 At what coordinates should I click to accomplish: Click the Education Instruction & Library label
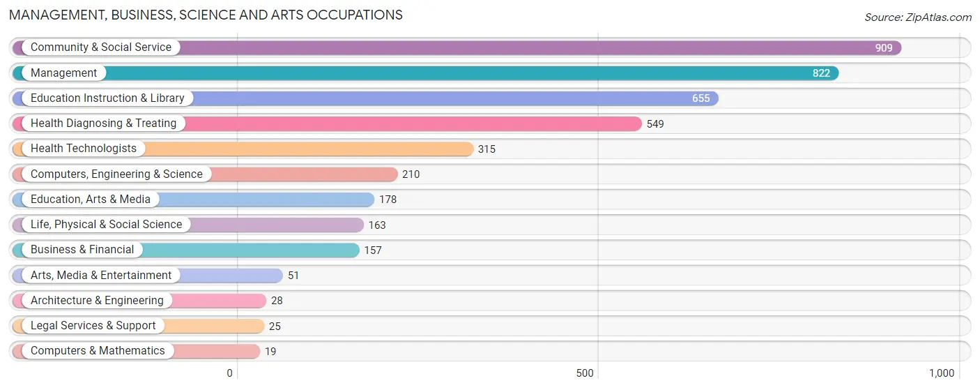(x=107, y=98)
